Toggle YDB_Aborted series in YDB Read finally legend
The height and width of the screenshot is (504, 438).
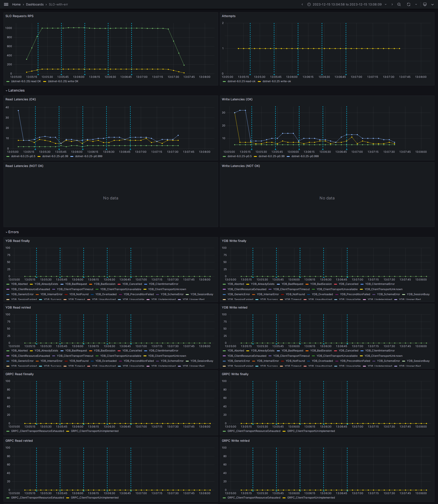pos(19,284)
